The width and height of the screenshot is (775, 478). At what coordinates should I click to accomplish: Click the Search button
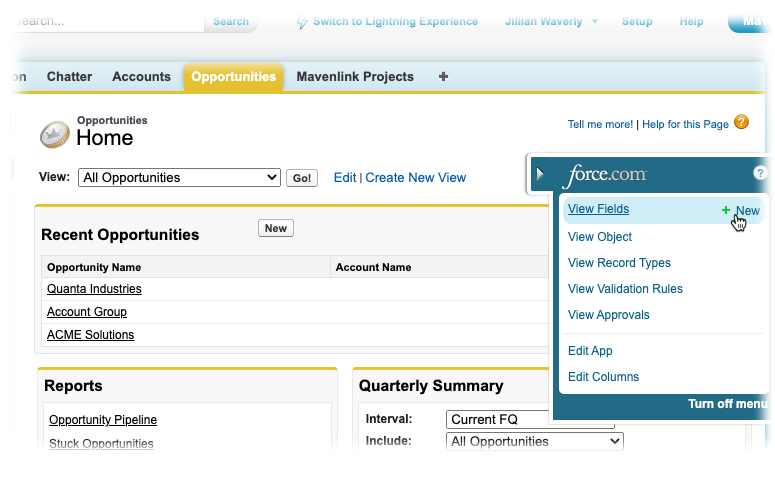coord(231,22)
